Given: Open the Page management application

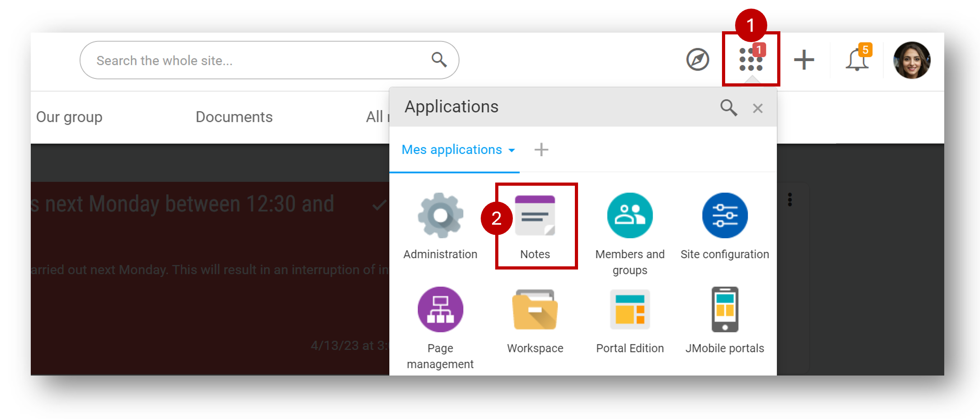Looking at the screenshot, I should tap(440, 328).
